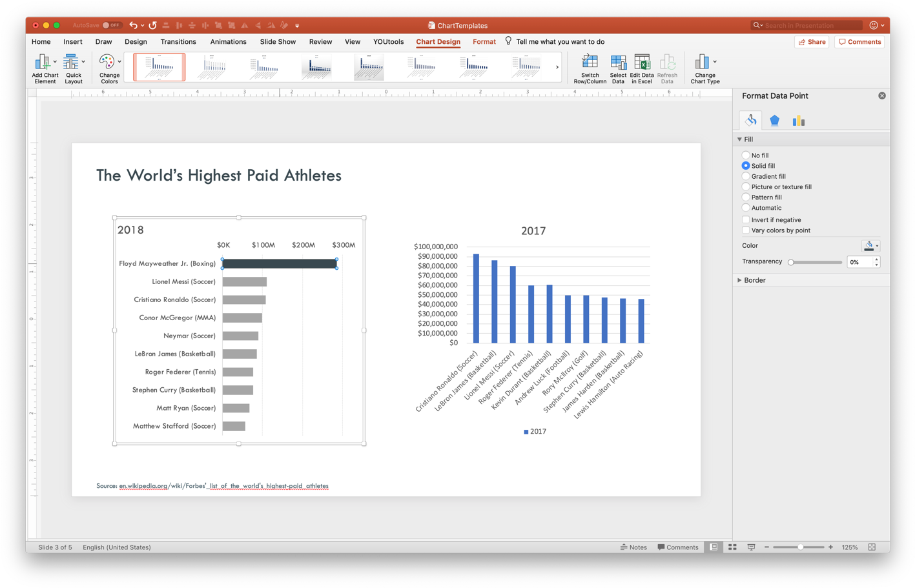Screen dimensions: 915x588
Task: Select Pattern fill option
Action: click(x=746, y=197)
